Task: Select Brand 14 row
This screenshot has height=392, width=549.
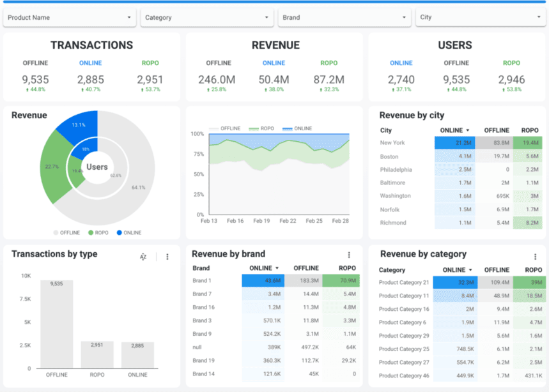Action: [x=275, y=374]
